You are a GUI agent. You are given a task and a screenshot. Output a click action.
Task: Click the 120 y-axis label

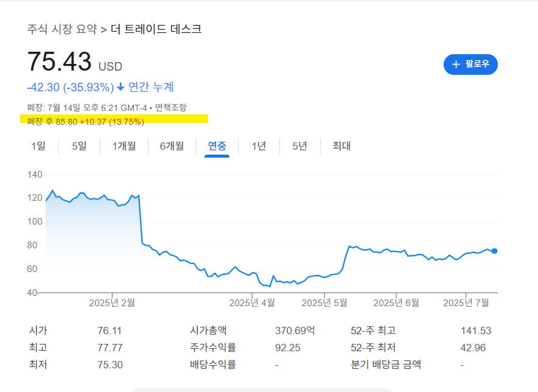click(35, 198)
